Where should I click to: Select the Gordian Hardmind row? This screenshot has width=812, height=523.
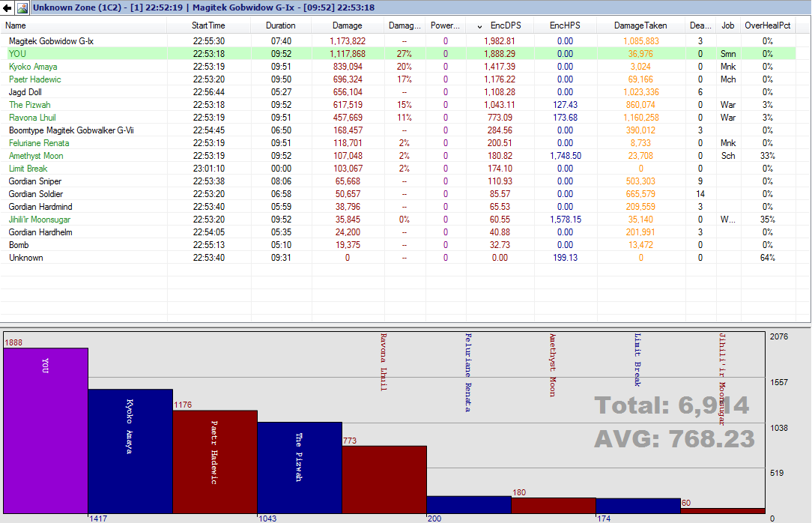click(x=399, y=207)
